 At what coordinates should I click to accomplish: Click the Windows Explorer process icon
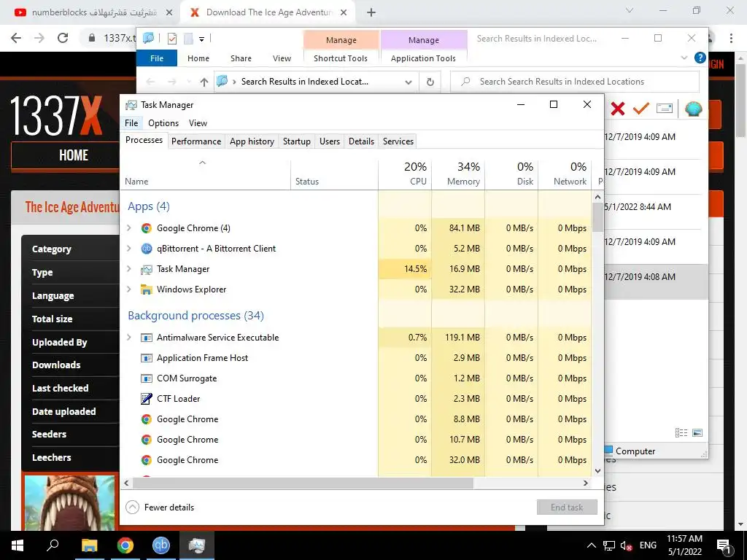click(x=146, y=289)
